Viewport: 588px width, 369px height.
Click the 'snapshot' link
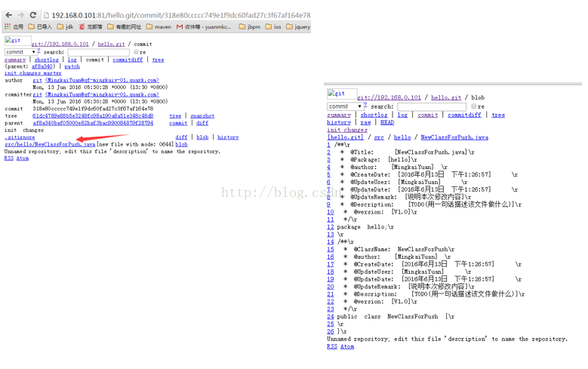coord(202,116)
